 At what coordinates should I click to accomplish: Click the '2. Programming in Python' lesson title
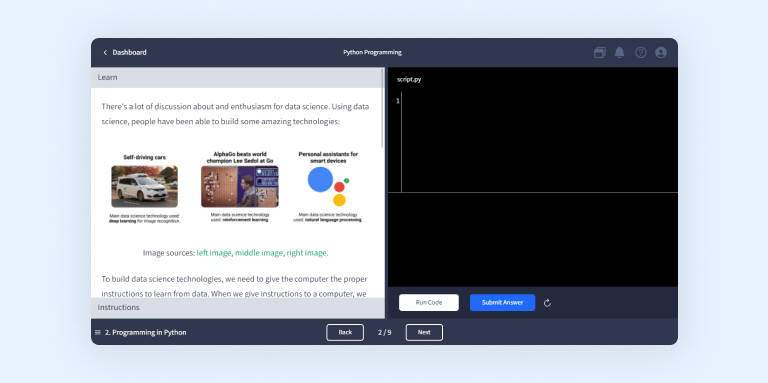coord(145,333)
